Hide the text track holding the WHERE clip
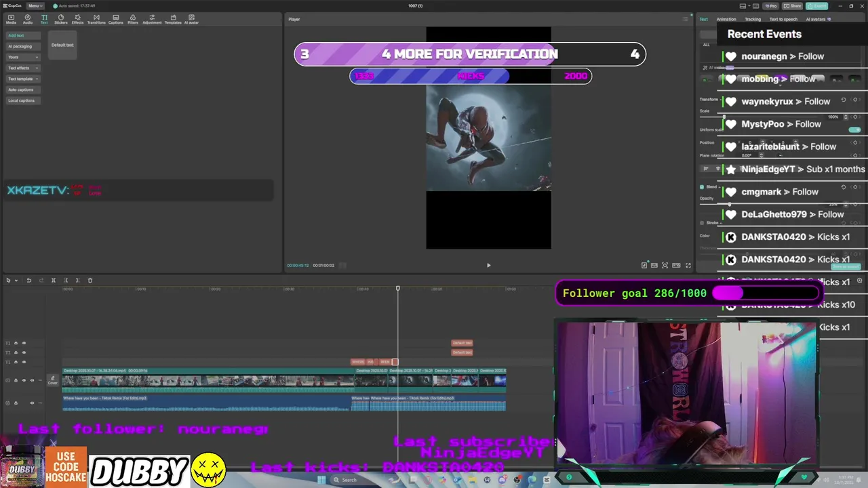The image size is (868, 488). click(x=24, y=362)
